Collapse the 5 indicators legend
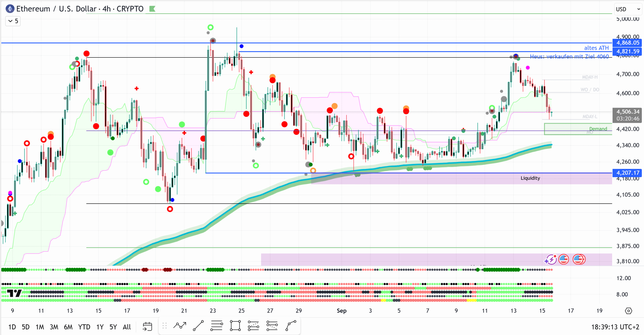644x335 pixels. pos(13,21)
